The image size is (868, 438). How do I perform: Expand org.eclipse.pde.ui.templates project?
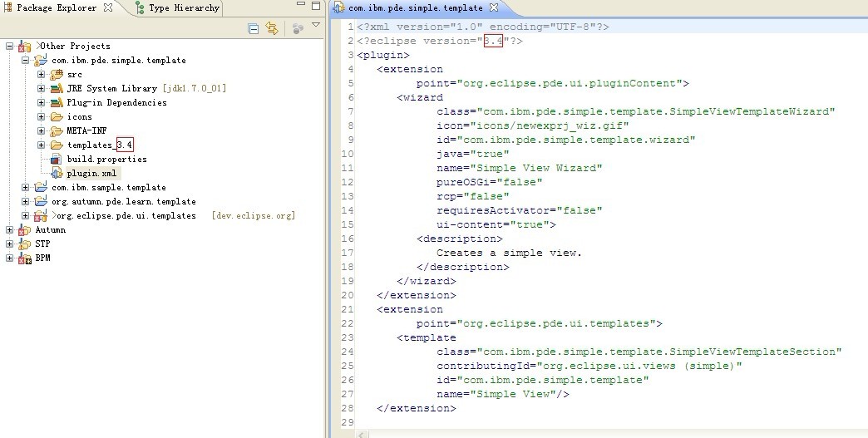[26, 216]
